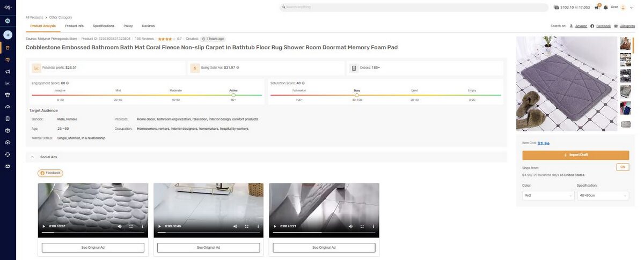Play the third Facebook ad video
This screenshot has height=260, width=644.
[x=275, y=226]
